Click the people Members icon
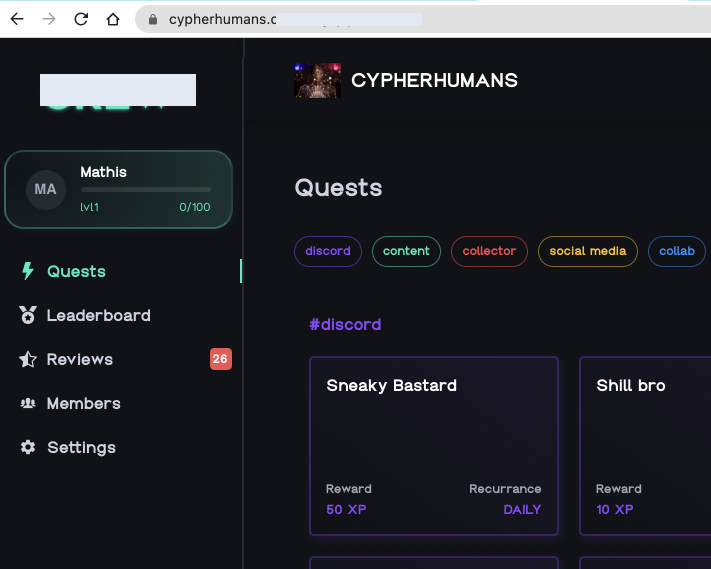This screenshot has height=569, width=711. tap(28, 403)
